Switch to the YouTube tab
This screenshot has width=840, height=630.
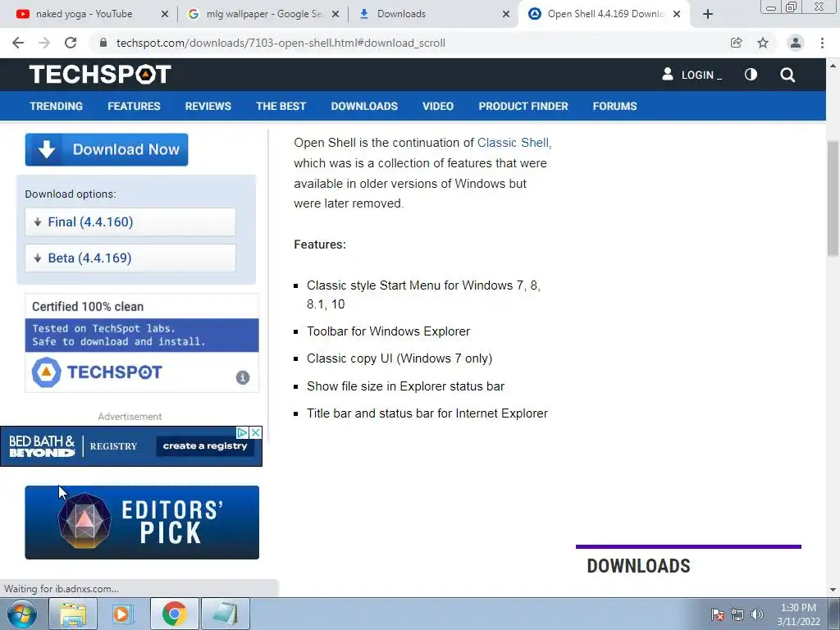pos(84,14)
